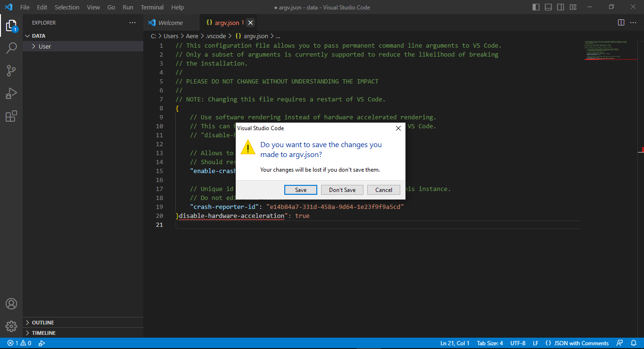Click the EXPLORER panel title
644x349 pixels.
(x=44, y=23)
